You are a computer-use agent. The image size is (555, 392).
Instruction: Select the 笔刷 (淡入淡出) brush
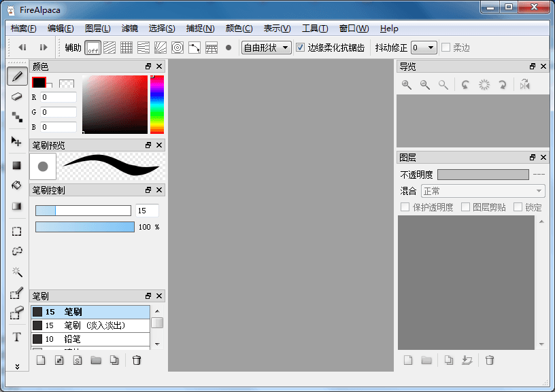click(90, 325)
